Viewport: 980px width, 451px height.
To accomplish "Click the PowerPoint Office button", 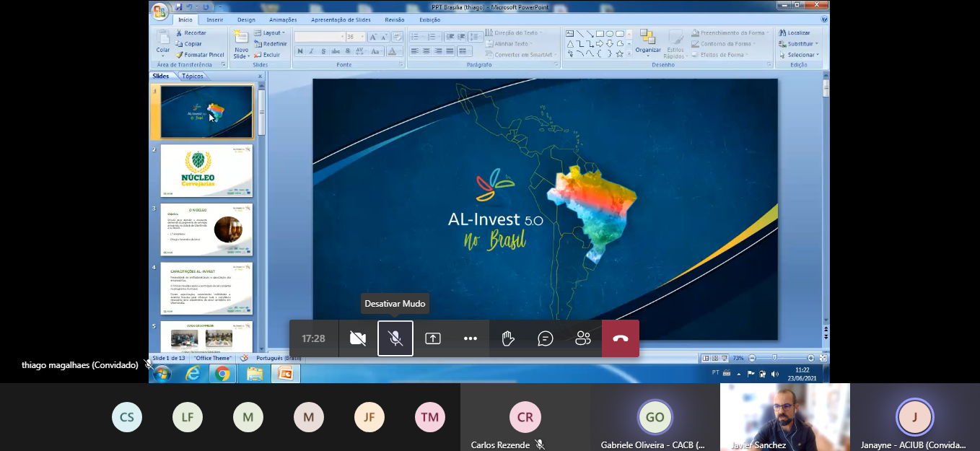I will click(159, 10).
